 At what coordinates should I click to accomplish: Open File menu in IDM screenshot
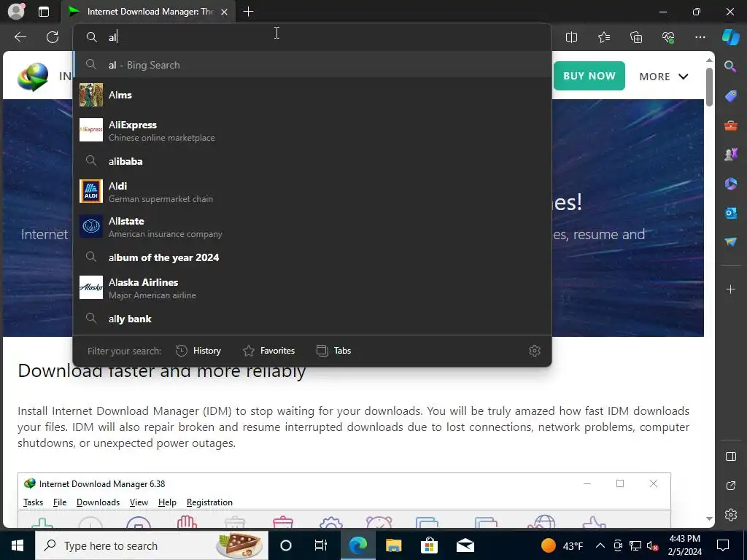60,502
